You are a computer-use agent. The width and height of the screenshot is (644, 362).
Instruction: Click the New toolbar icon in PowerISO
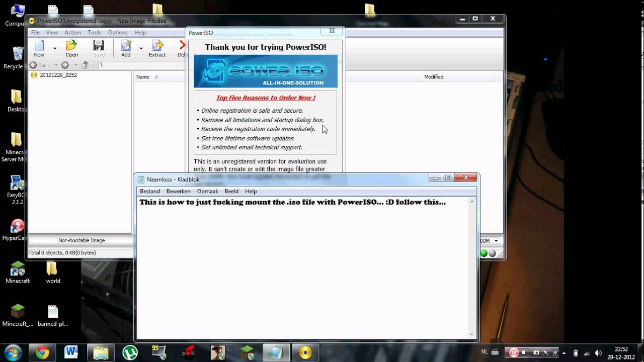pos(39,46)
